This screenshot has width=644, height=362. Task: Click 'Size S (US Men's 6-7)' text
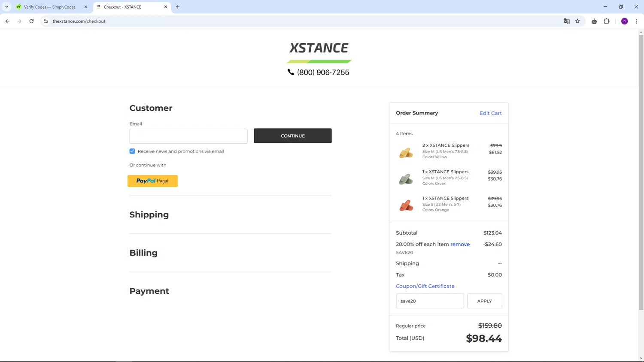click(x=441, y=205)
